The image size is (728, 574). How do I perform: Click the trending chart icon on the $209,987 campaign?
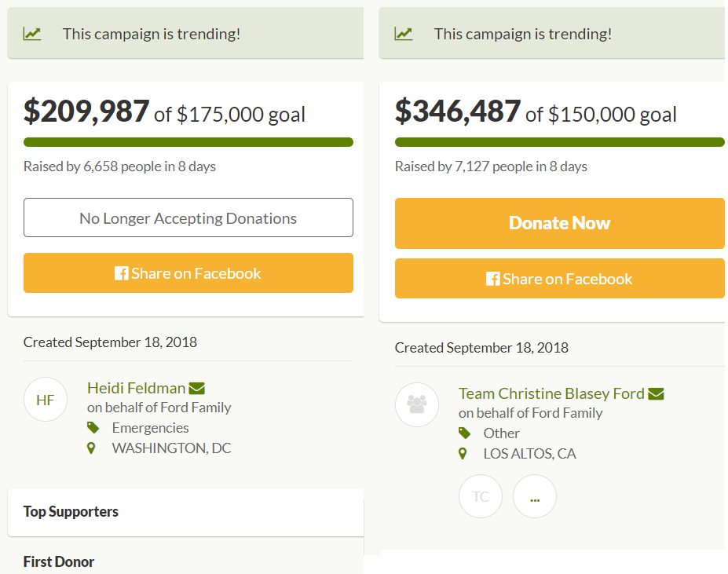32,34
